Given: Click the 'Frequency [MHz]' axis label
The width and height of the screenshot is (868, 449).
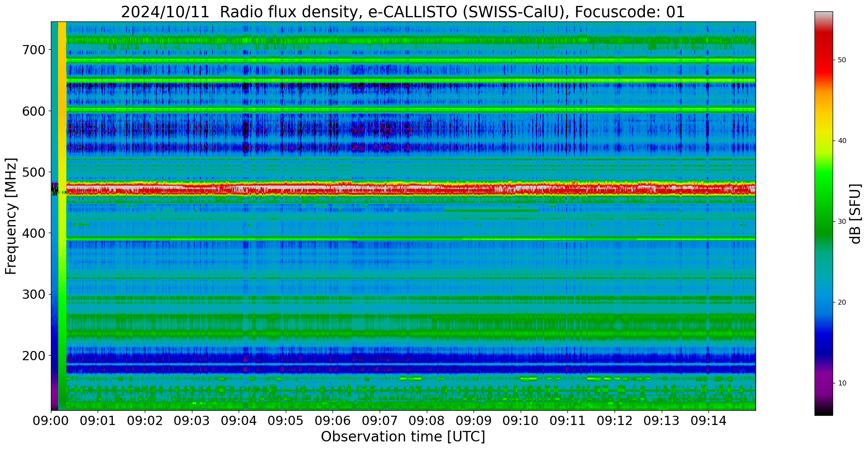Looking at the screenshot, I should (11, 216).
